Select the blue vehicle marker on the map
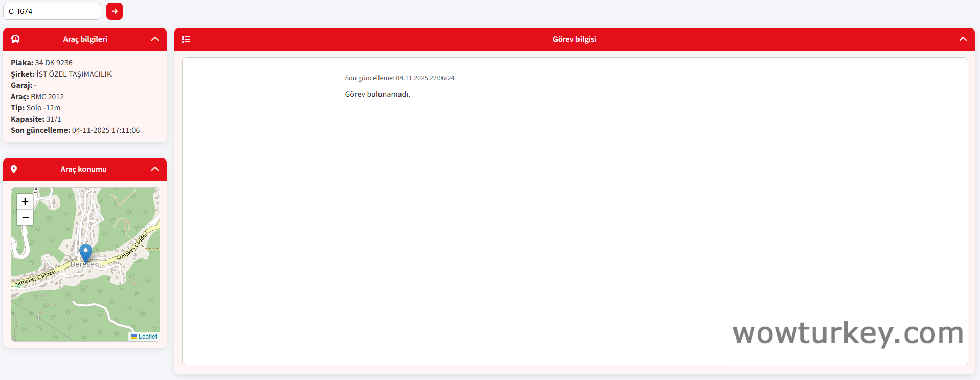 pyautogui.click(x=85, y=253)
